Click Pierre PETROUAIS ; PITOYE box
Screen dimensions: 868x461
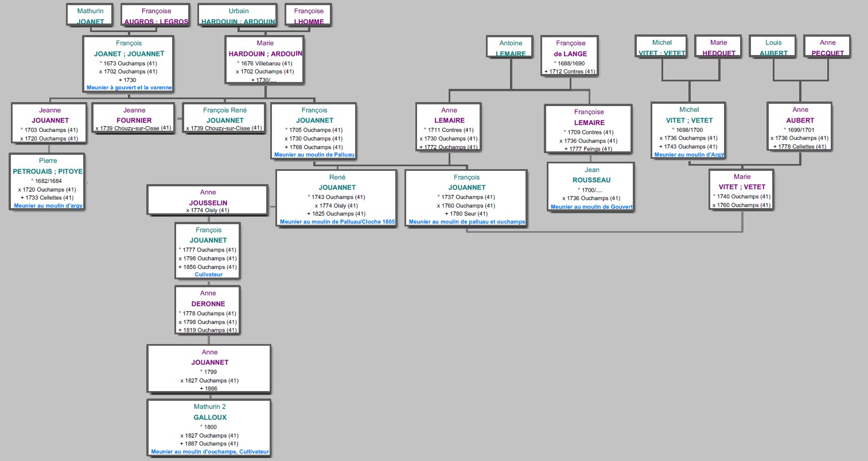click(48, 181)
